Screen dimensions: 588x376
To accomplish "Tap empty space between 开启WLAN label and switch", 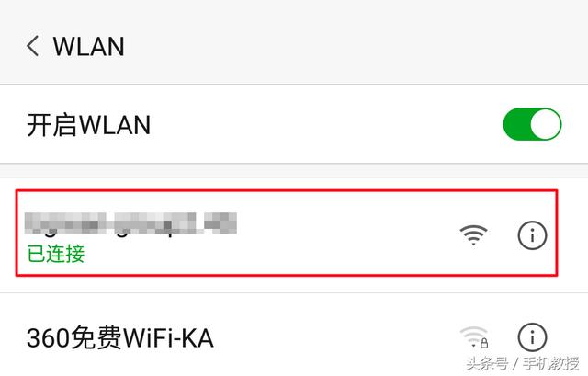I will [x=326, y=125].
